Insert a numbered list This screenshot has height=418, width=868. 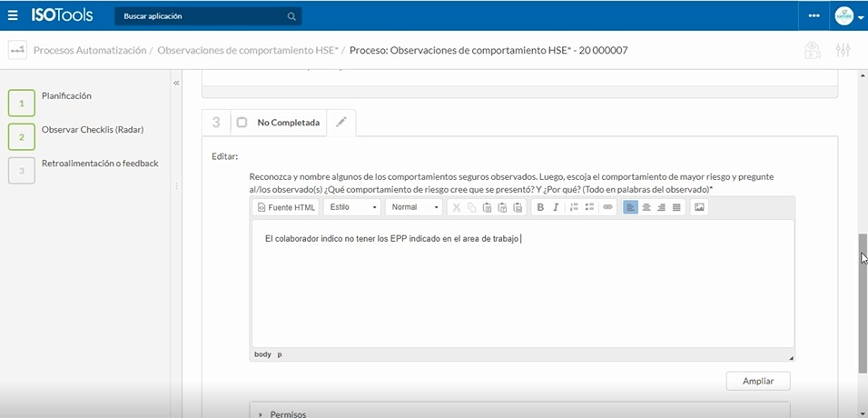[x=575, y=207]
